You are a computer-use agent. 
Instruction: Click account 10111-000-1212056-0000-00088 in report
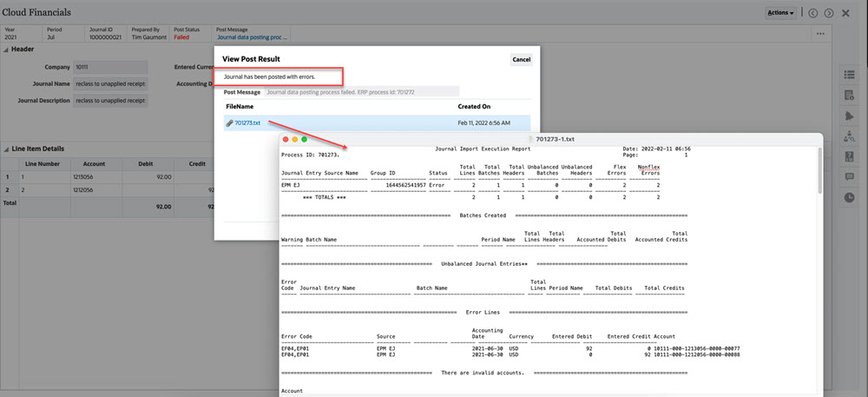point(697,354)
